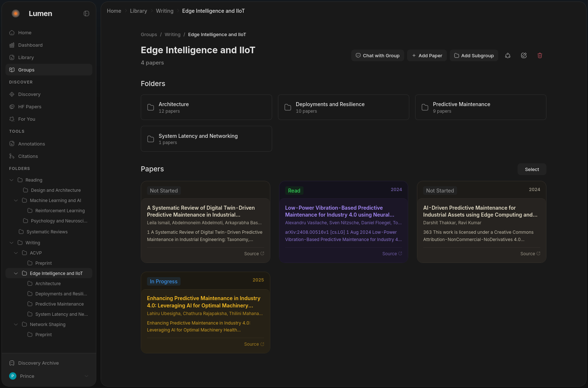Viewport: 588px width, 388px height.
Task: Click the In Progress status badge
Action: coord(164,282)
